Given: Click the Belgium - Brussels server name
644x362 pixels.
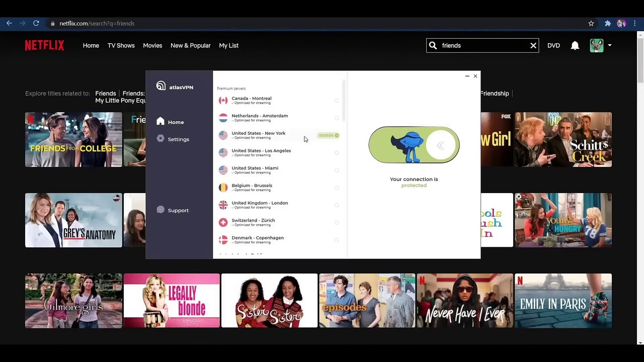Looking at the screenshot, I should coord(252,186).
